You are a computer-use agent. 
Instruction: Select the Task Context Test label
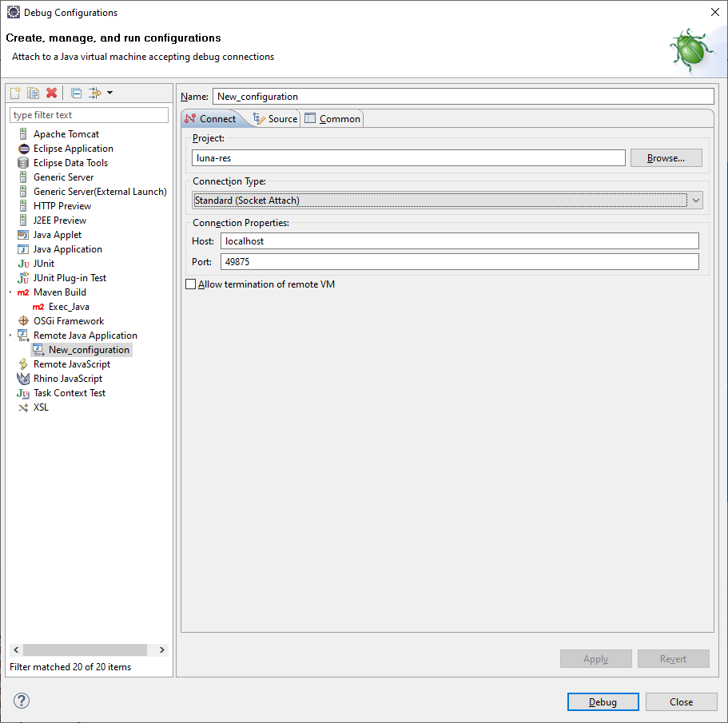[x=70, y=393]
